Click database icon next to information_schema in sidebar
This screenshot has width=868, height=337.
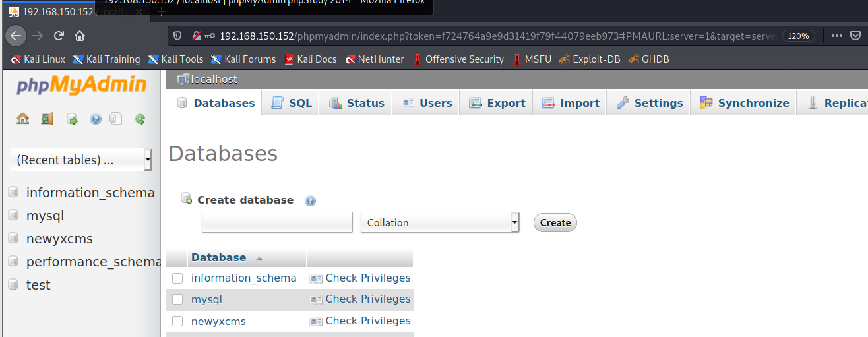[13, 193]
